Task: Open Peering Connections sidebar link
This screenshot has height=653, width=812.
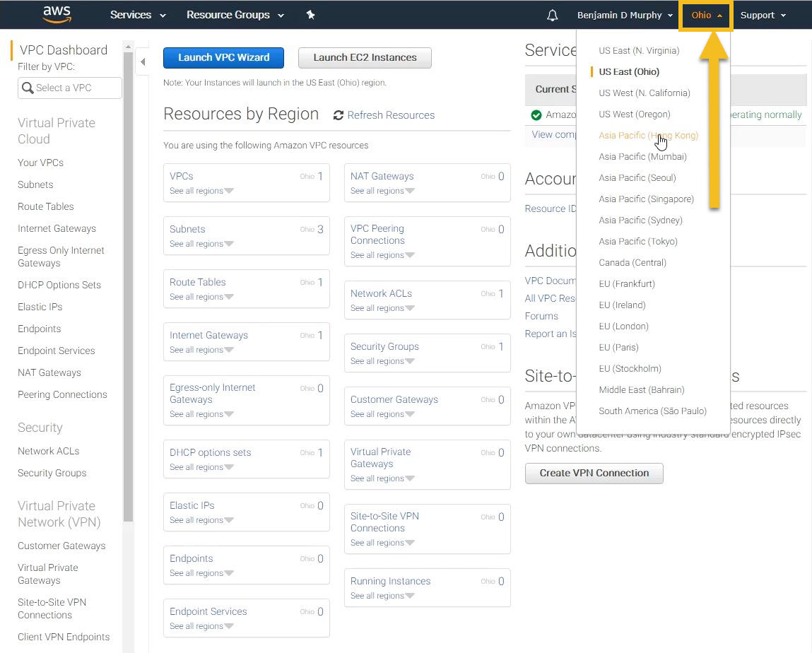Action: tap(62, 395)
